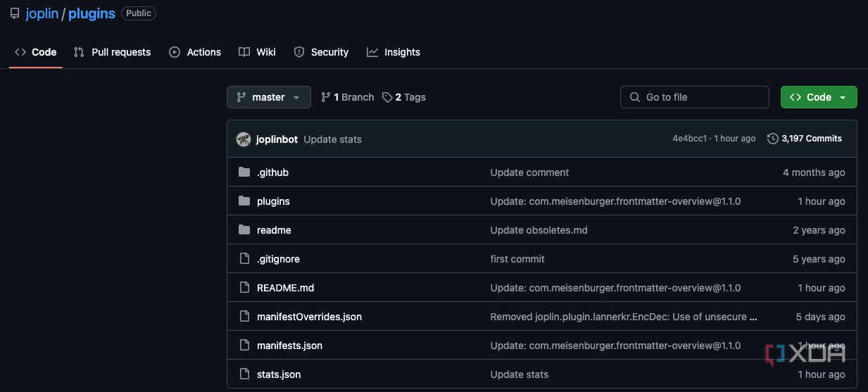Expand the master branch dropdown
Image resolution: width=868 pixels, height=392 pixels.
point(269,97)
